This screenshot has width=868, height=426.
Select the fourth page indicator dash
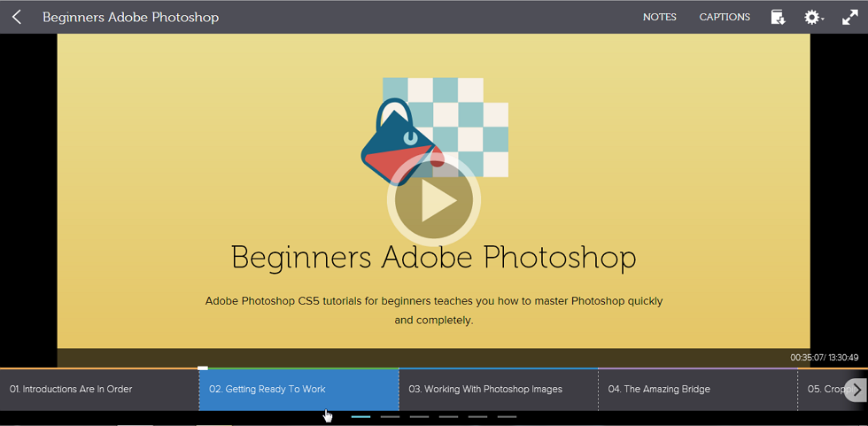pyautogui.click(x=449, y=416)
